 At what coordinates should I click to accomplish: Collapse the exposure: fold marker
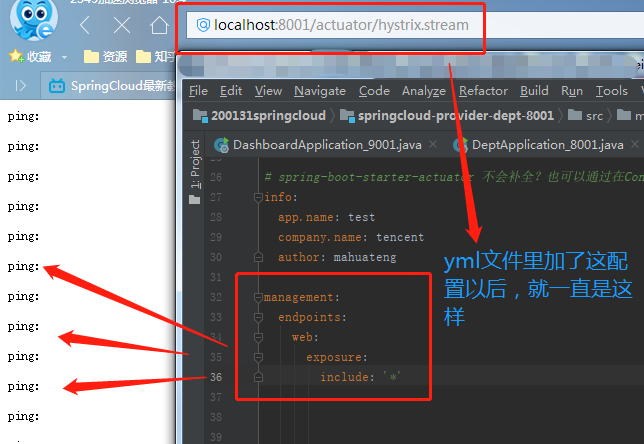(x=258, y=357)
